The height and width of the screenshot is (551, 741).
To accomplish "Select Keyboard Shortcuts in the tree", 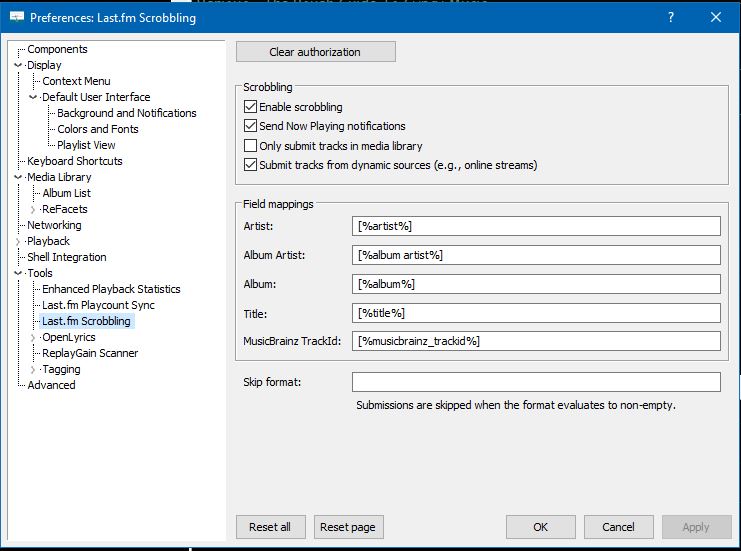I will (75, 161).
